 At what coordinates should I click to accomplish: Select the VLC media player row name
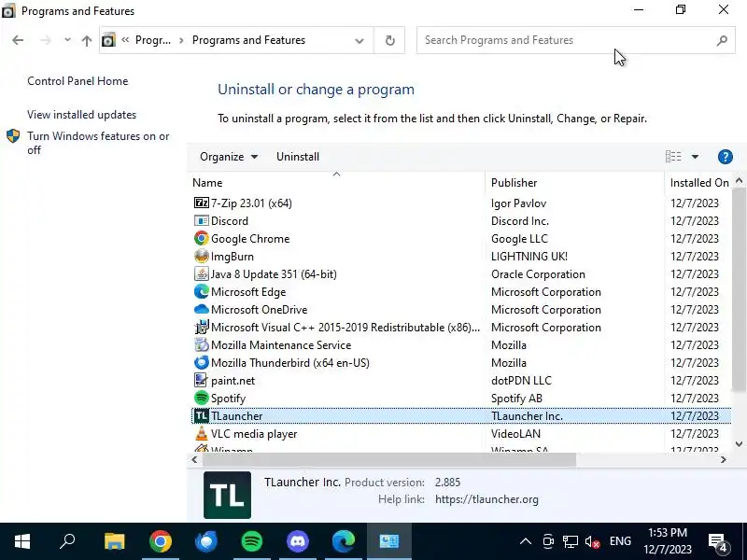click(x=254, y=434)
